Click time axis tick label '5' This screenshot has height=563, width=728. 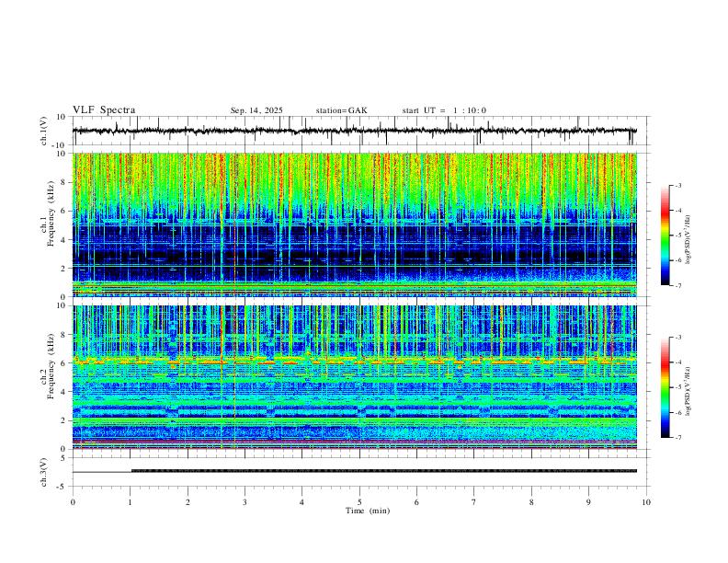pos(359,502)
